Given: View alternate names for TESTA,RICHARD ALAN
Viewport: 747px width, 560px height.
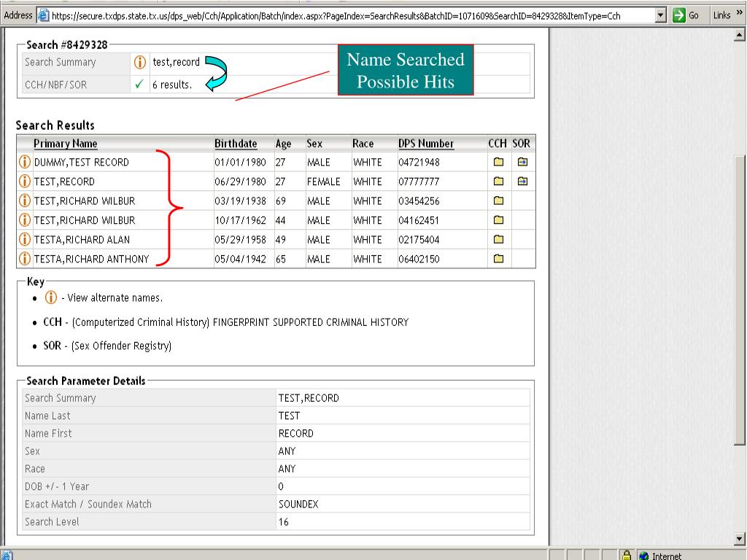Looking at the screenshot, I should (x=24, y=239).
